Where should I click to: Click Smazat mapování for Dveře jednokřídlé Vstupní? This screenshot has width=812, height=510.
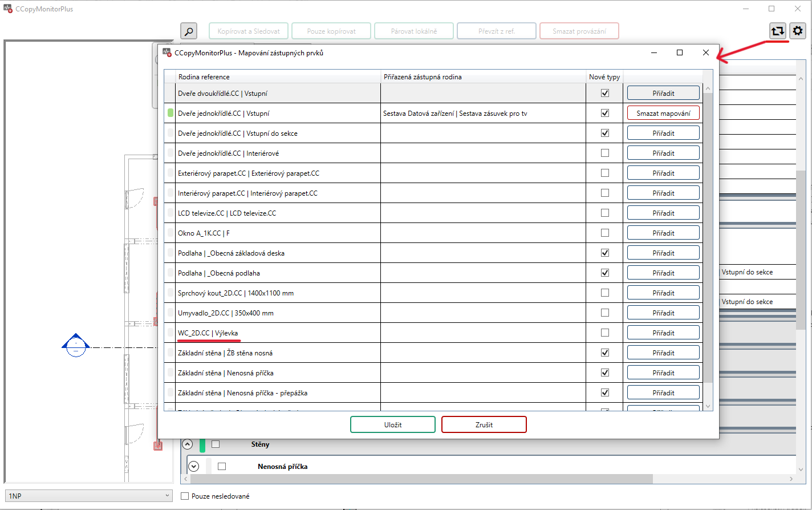pyautogui.click(x=663, y=113)
